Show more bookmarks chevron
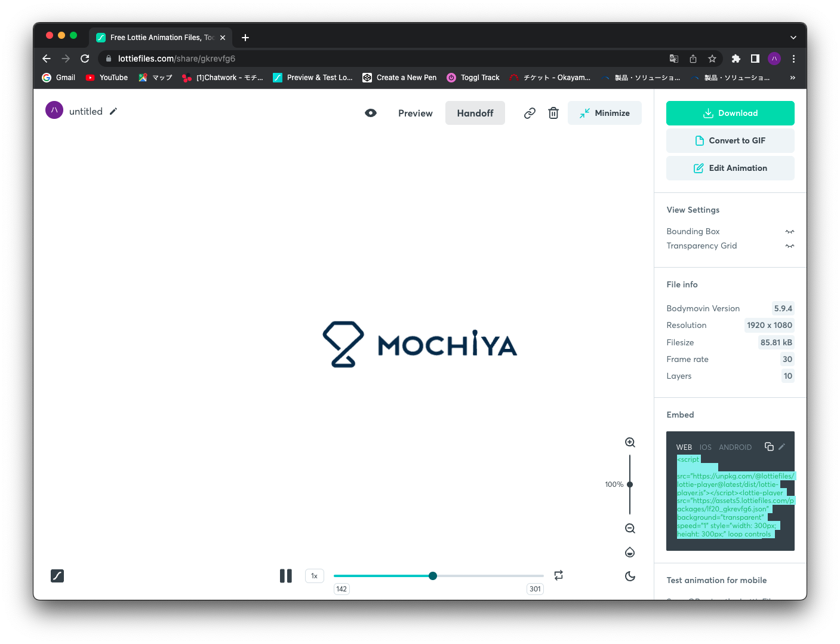The height and width of the screenshot is (644, 840). coord(793,78)
